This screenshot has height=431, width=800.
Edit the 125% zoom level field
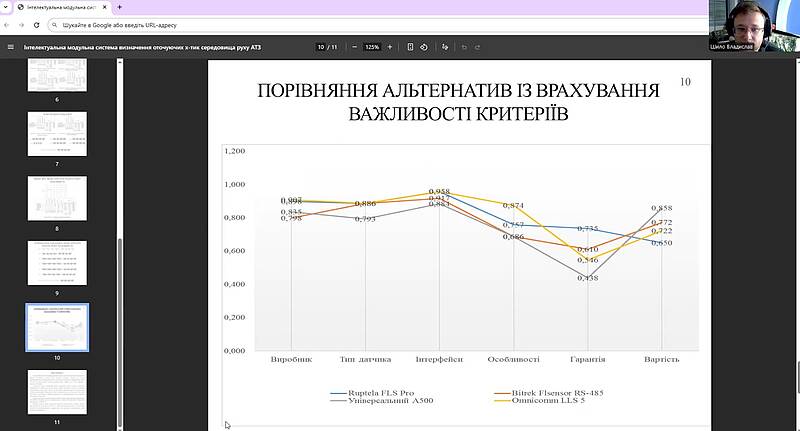pos(372,47)
